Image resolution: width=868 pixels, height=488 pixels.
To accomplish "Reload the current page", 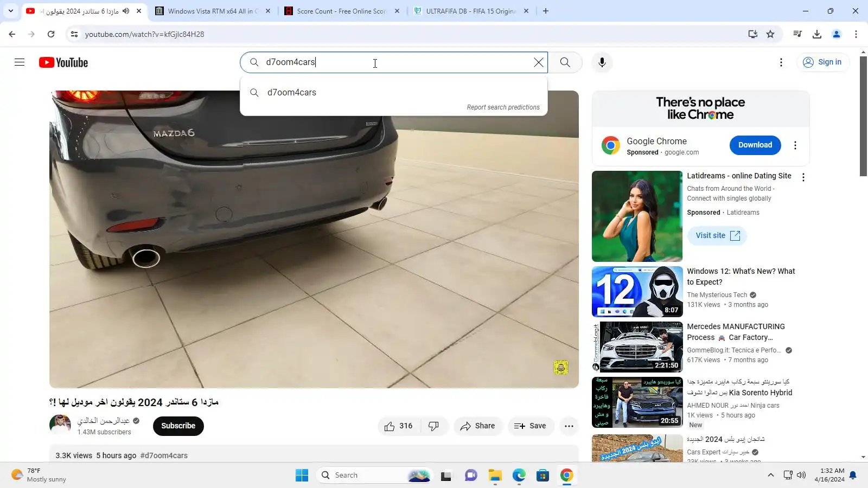I will (51, 34).
